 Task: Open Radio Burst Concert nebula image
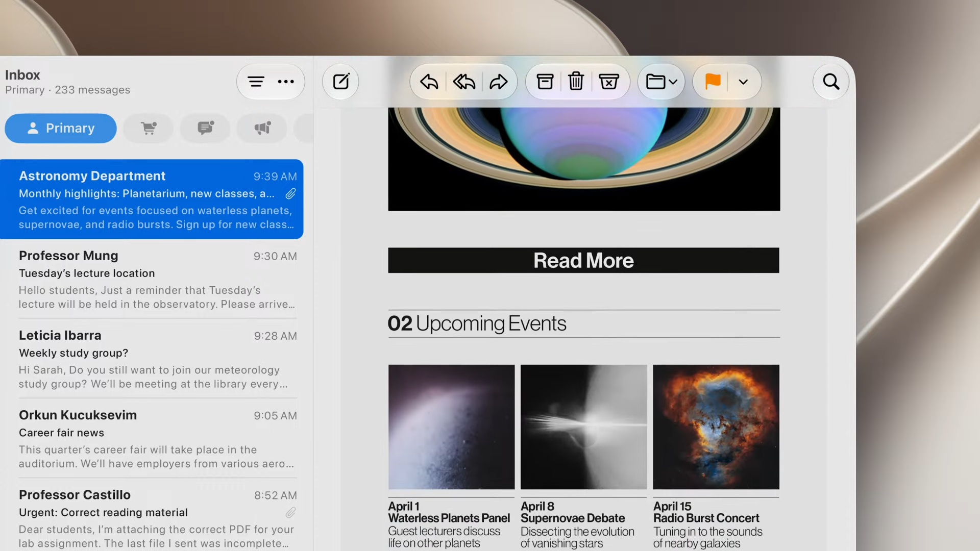pos(716,427)
